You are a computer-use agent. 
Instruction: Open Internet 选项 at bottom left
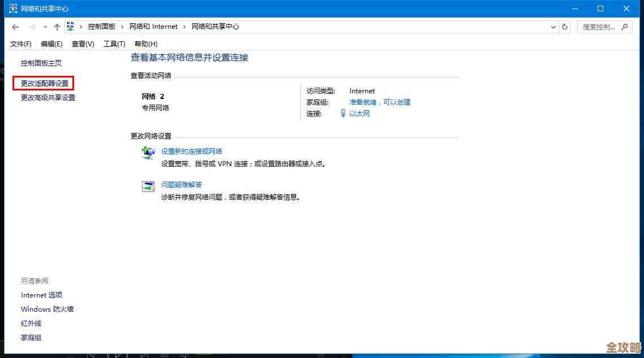click(x=42, y=295)
